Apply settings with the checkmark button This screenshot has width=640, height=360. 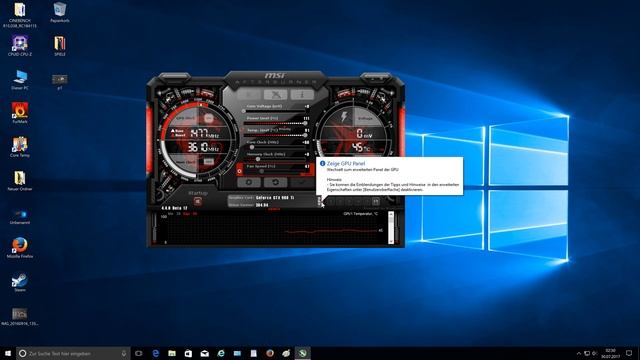(302, 182)
